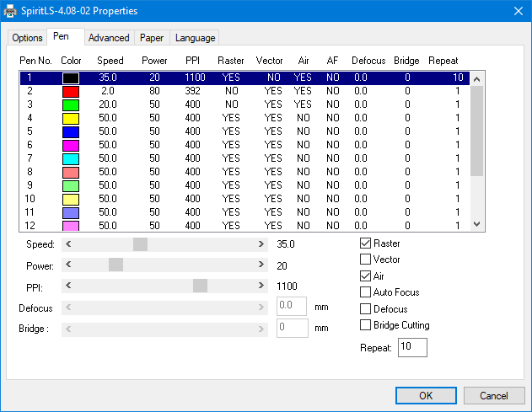Click the Cancel button

(x=494, y=395)
